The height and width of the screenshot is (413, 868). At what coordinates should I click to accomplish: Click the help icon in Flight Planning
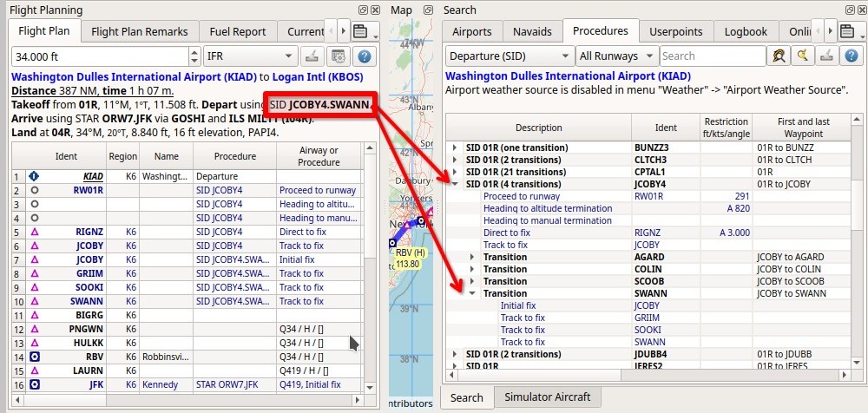(365, 56)
